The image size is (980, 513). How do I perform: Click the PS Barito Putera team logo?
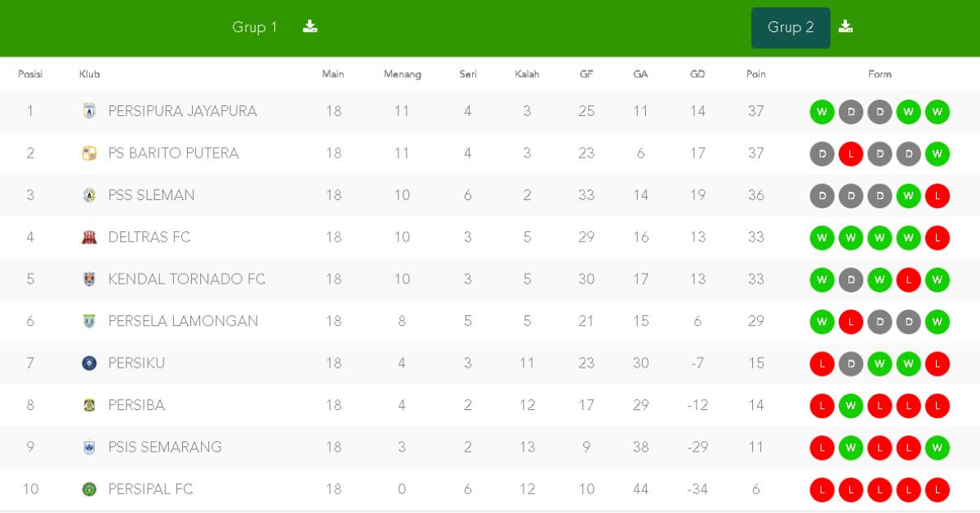[90, 154]
